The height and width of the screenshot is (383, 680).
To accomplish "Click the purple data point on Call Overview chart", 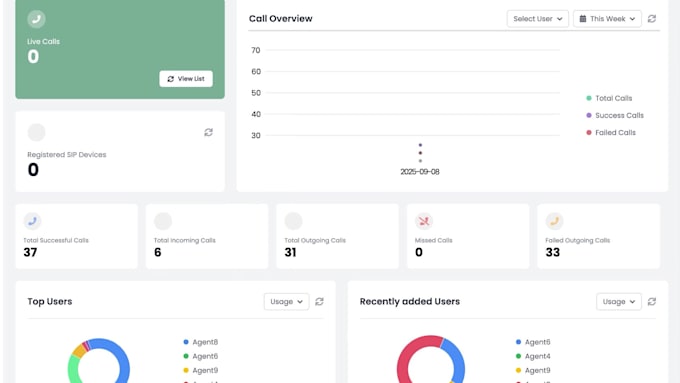I will point(420,145).
